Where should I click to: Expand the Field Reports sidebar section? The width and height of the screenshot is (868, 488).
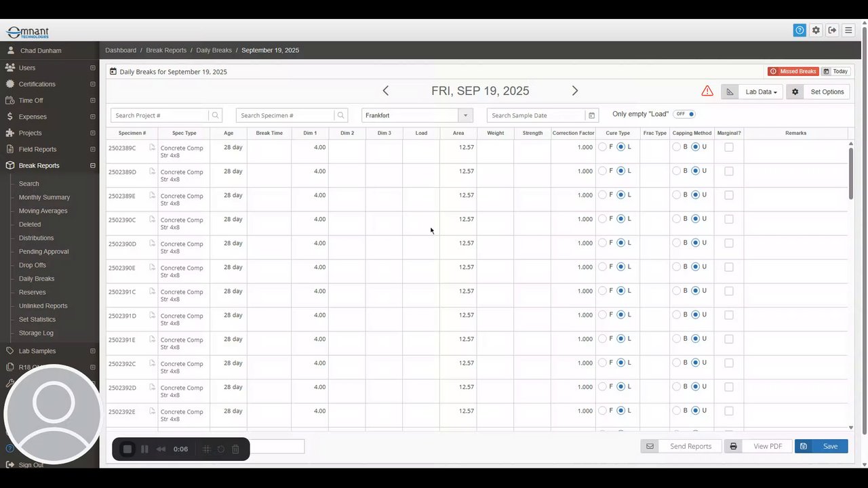[93, 149]
